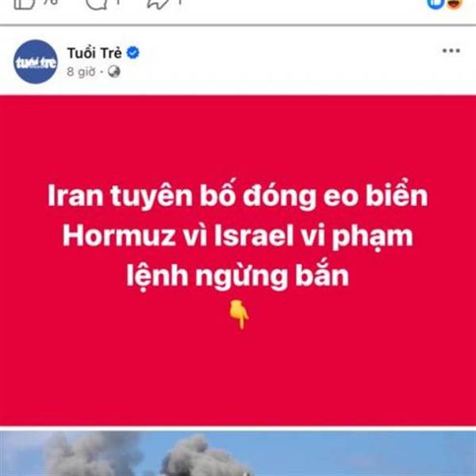The width and height of the screenshot is (476, 476).
Task: Click the globe public-audience icon
Action: click(114, 72)
